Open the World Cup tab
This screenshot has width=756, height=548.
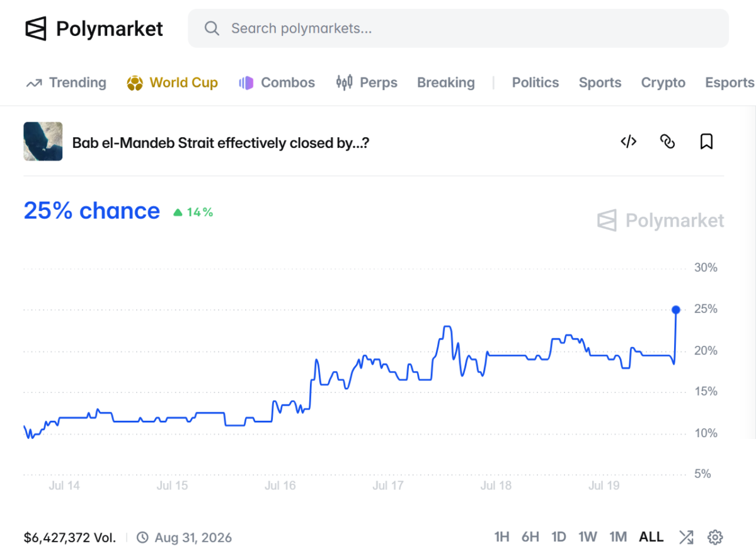pos(172,83)
